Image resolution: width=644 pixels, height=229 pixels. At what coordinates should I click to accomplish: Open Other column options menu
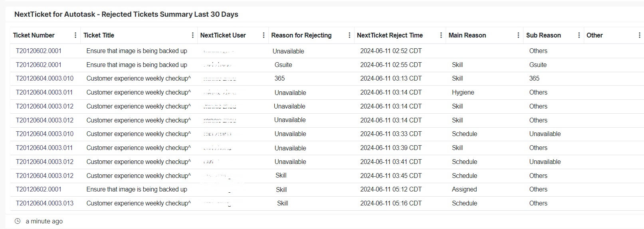coord(639,35)
